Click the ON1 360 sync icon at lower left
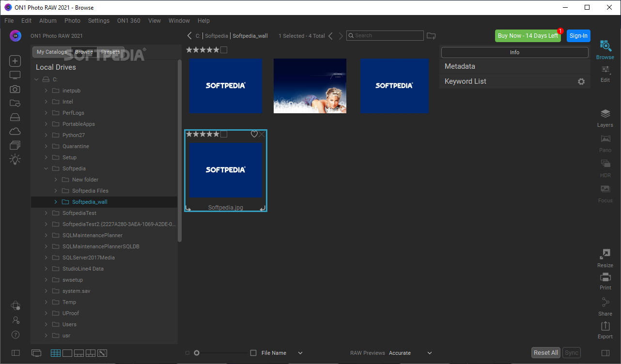 point(16,305)
